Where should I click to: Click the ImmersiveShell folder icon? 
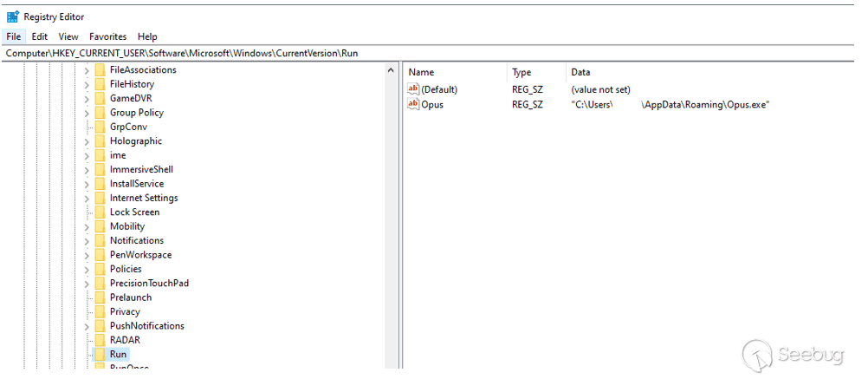[x=100, y=170]
